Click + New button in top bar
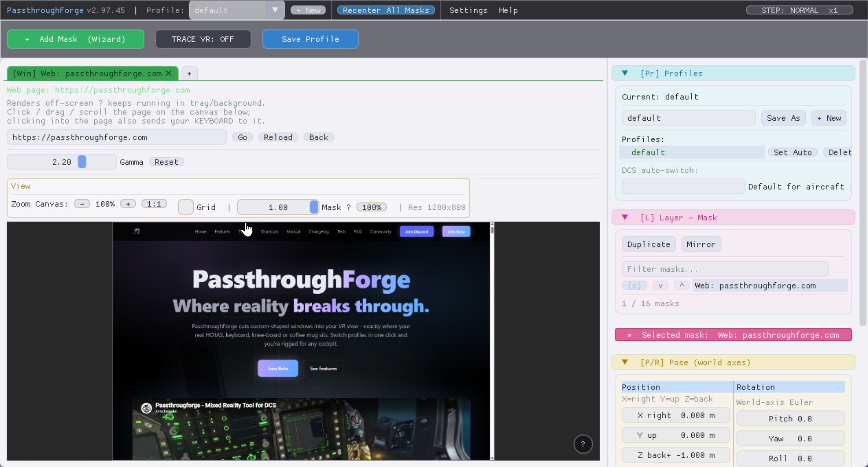 [x=308, y=10]
